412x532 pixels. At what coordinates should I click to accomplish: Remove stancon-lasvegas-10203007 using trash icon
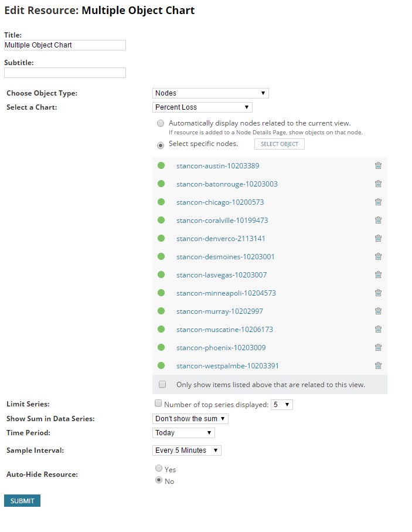[378, 275]
